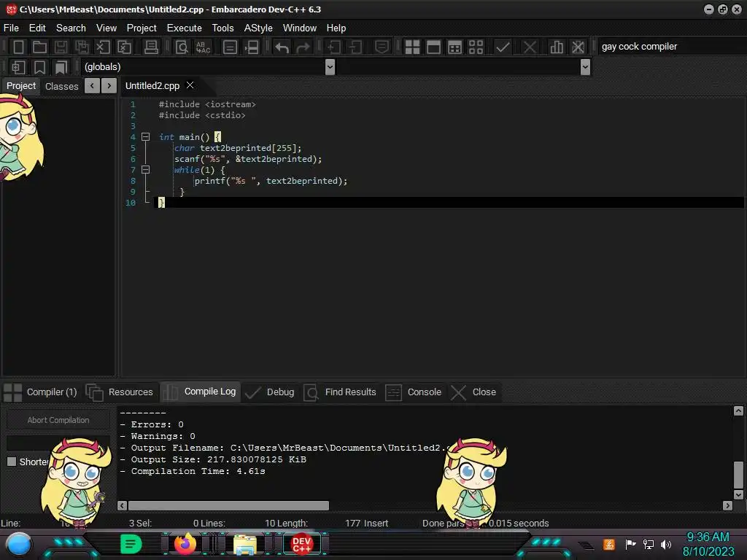
Task: Expand the (globals) scope dropdown
Action: (330, 67)
